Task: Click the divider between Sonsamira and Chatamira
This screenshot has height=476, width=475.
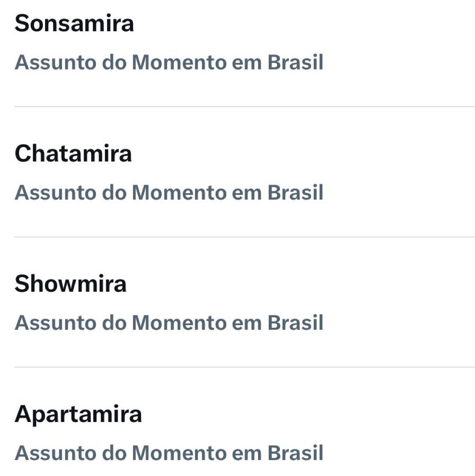Action: [x=244, y=107]
